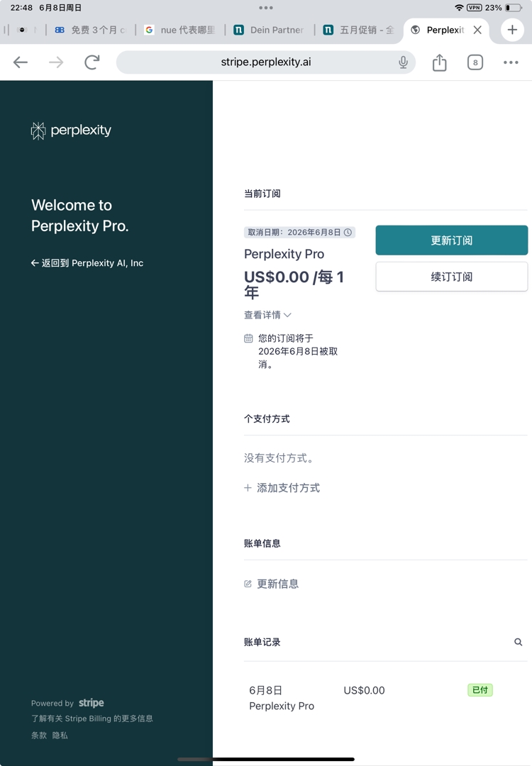This screenshot has width=532, height=766.
Task: Click 更新信息 under billing information
Action: [x=272, y=584]
